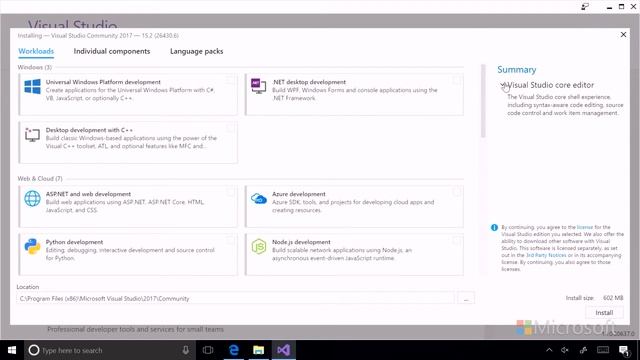Click the Python development logo icon

pos(32,247)
